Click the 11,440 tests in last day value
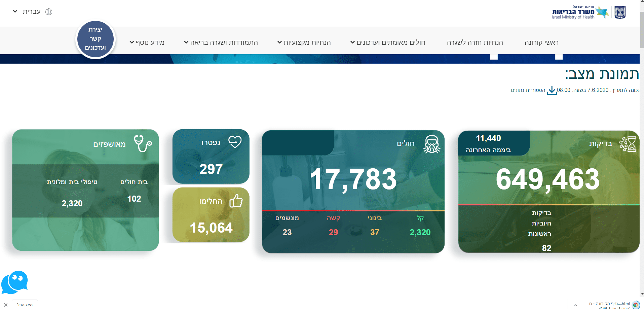 tap(488, 138)
